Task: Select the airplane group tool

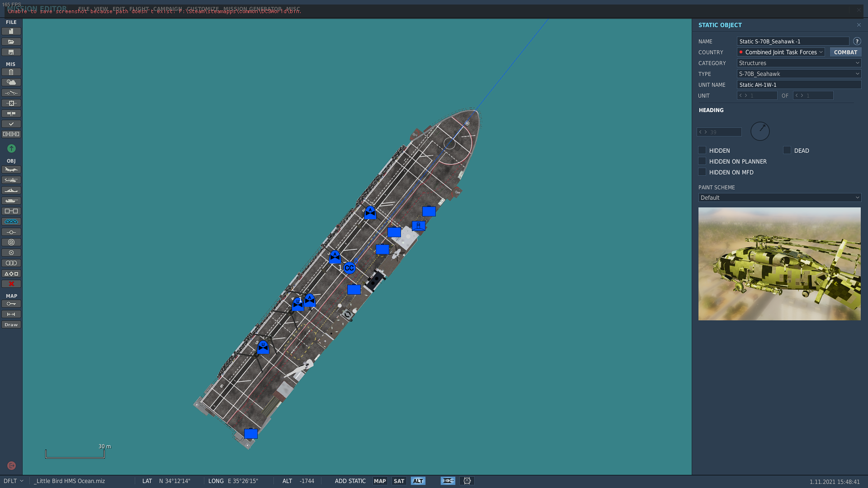Action: pyautogui.click(x=11, y=169)
